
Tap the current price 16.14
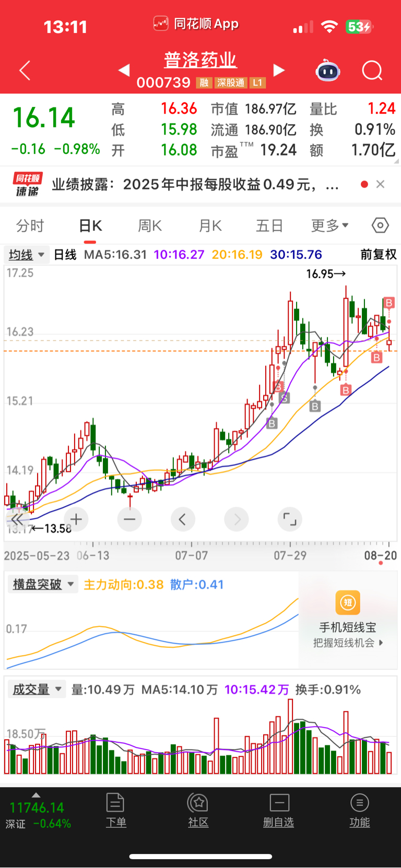point(44,117)
